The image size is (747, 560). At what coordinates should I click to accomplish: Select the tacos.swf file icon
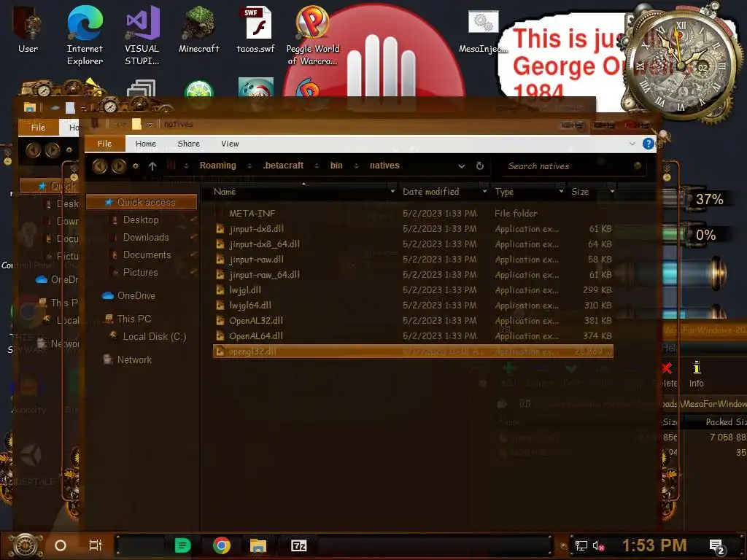256,29
